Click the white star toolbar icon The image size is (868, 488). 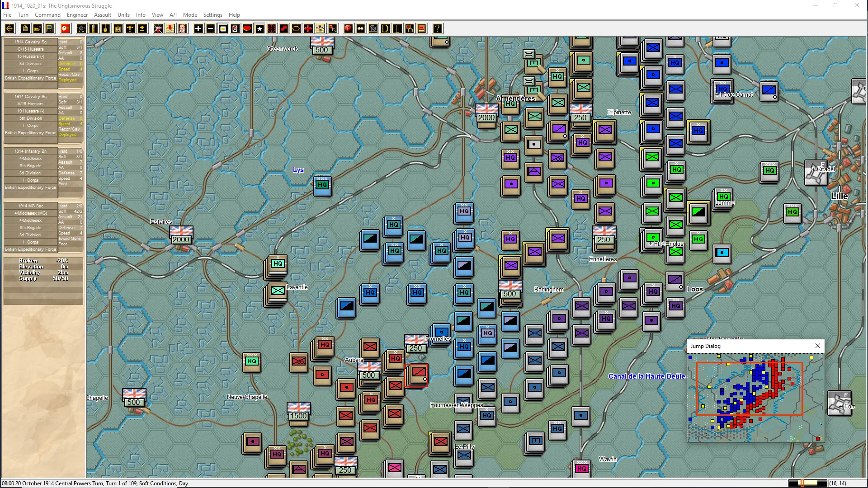coord(259,29)
